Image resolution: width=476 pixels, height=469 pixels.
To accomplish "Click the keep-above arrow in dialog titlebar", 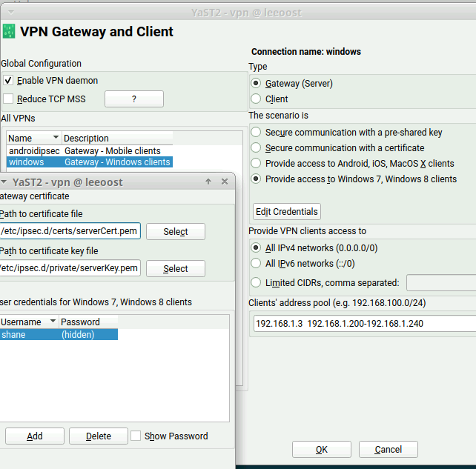I will [x=208, y=182].
